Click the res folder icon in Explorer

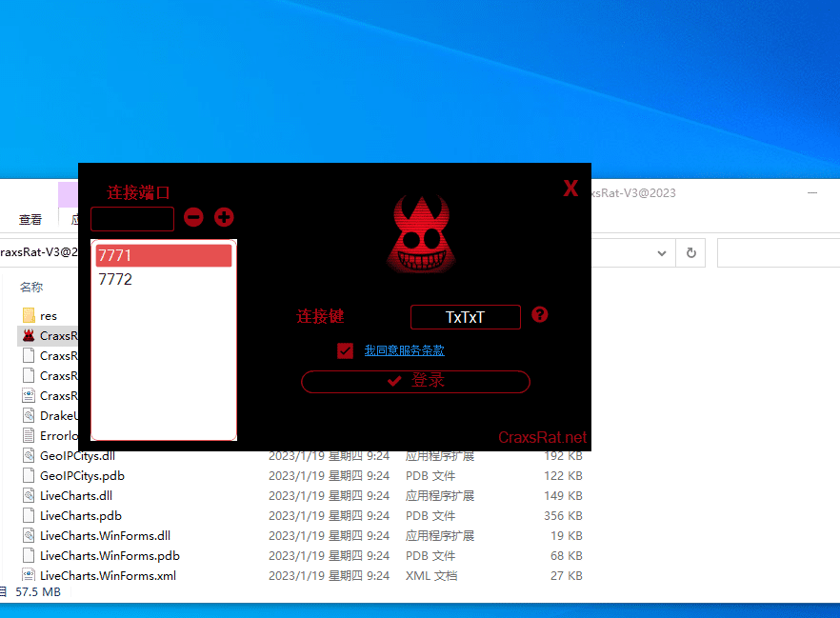coord(29,315)
